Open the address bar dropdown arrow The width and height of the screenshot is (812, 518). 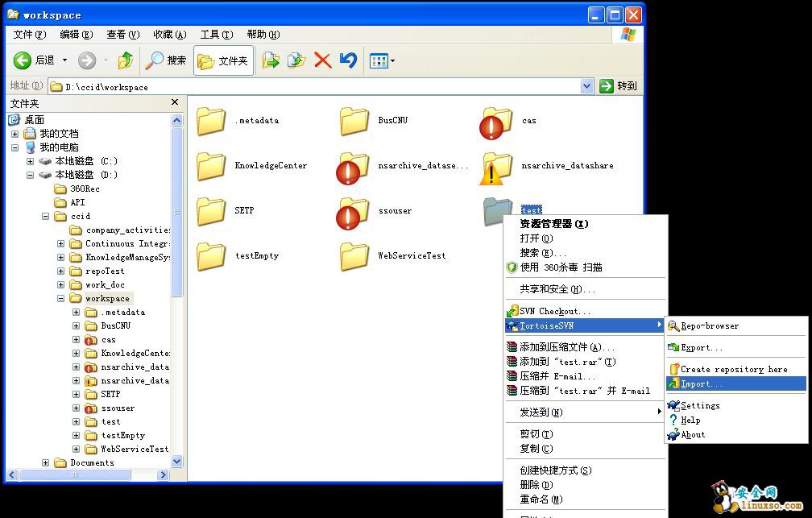click(586, 86)
